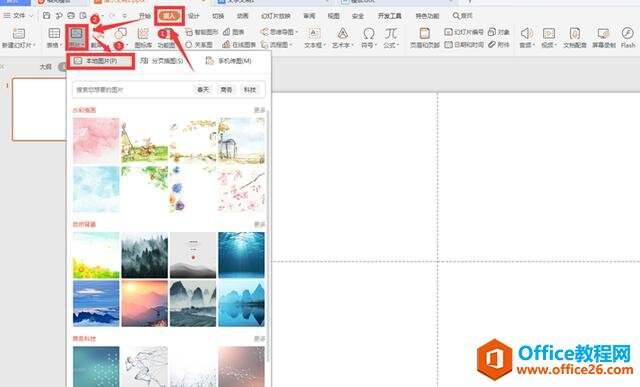The image size is (640, 387).
Task: Switch to Outline (大纲) pane tab
Action: coord(46,67)
